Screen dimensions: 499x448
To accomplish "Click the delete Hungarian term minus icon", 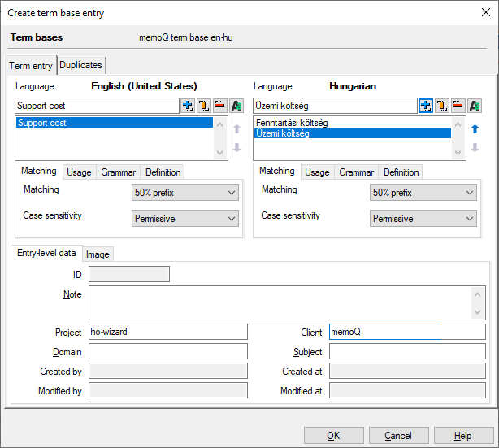I will (458, 106).
